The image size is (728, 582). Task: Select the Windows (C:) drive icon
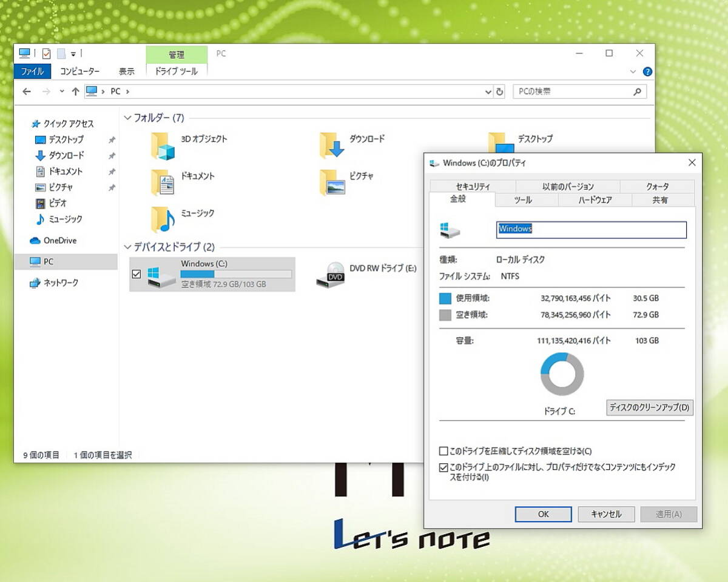pos(162,276)
